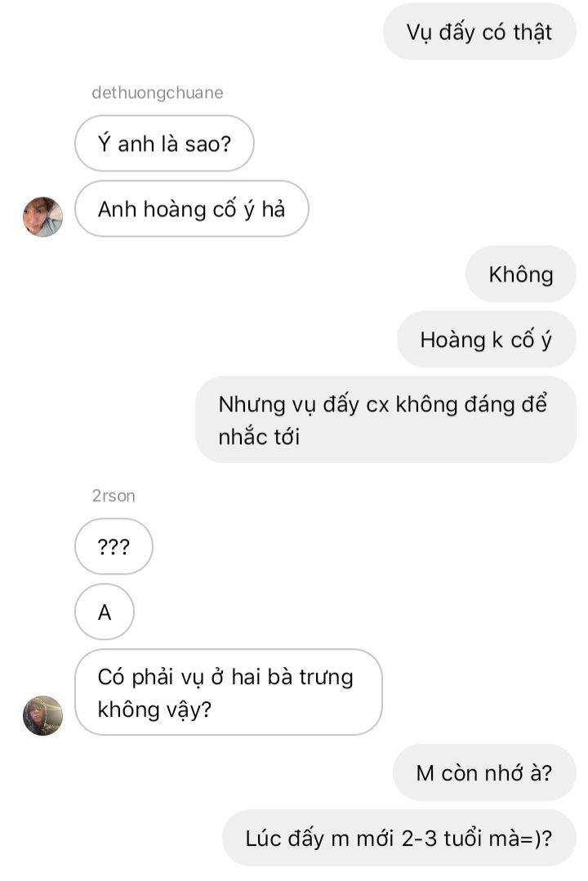
Task: Tap the "Lúc đấy m mới 2-3 tuổi" message
Action: click(x=399, y=838)
